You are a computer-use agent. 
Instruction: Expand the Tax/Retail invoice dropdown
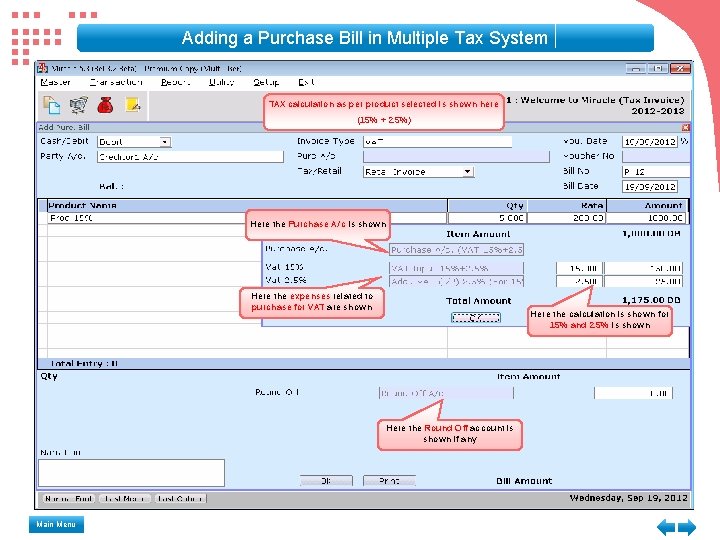pyautogui.click(x=467, y=172)
